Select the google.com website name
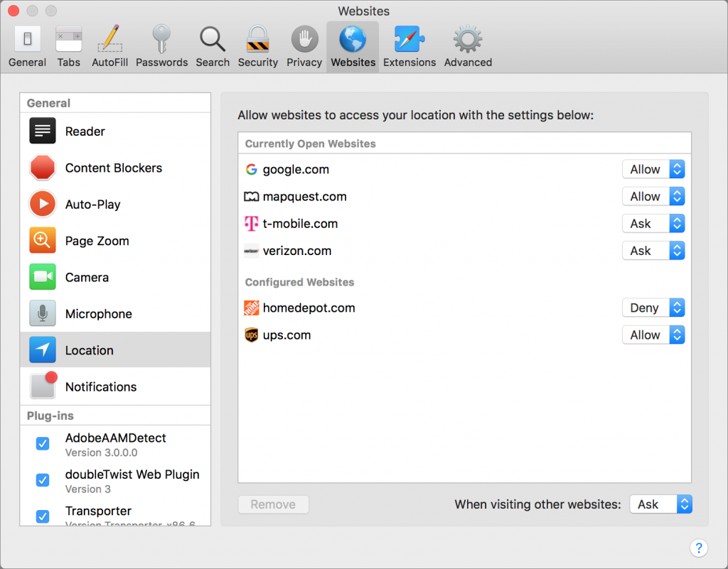 (296, 170)
